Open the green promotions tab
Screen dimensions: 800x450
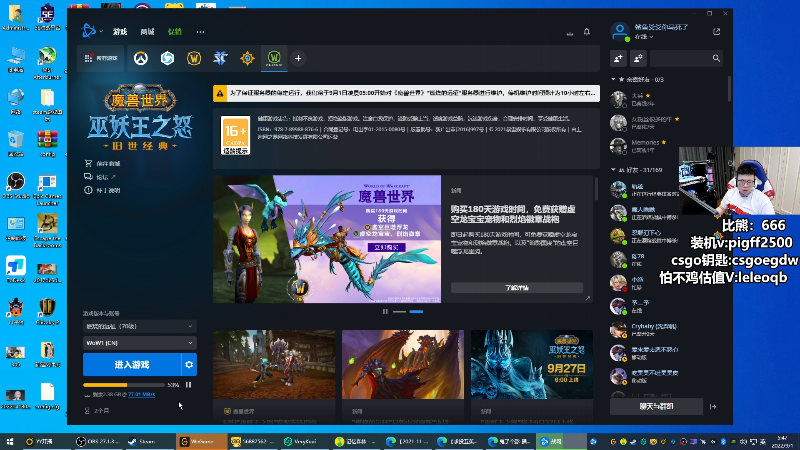[174, 32]
